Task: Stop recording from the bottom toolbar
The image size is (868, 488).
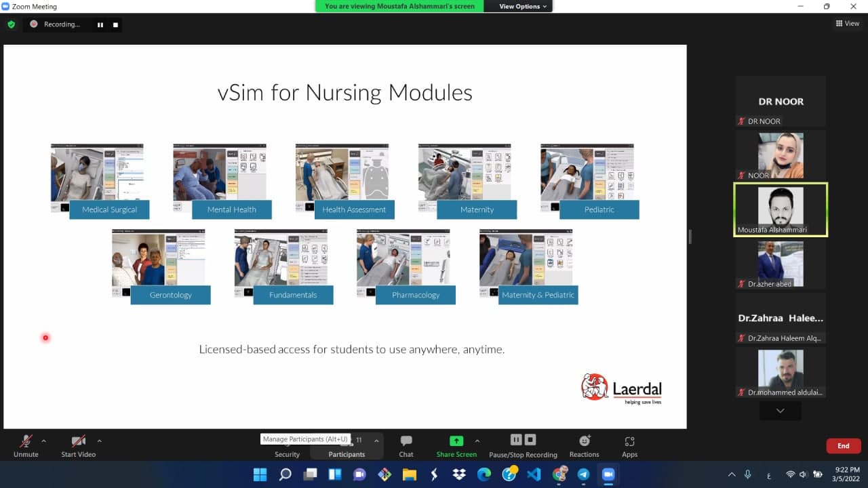Action: coord(530,441)
